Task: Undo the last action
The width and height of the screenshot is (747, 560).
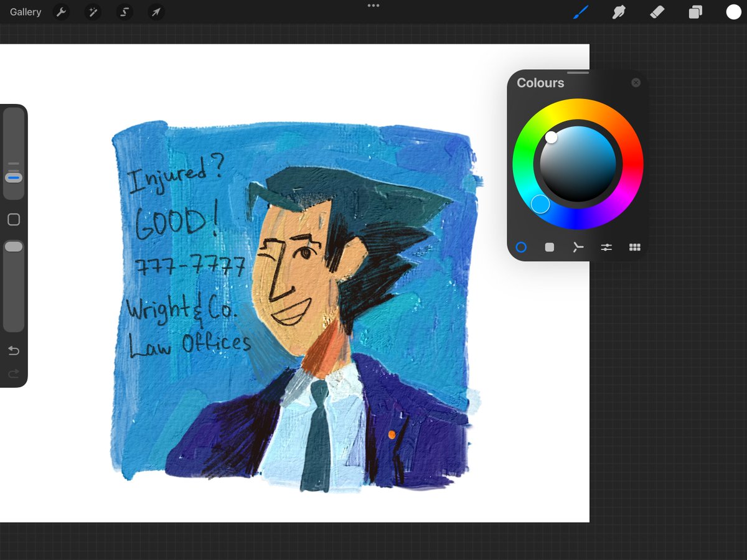Action: [x=14, y=351]
